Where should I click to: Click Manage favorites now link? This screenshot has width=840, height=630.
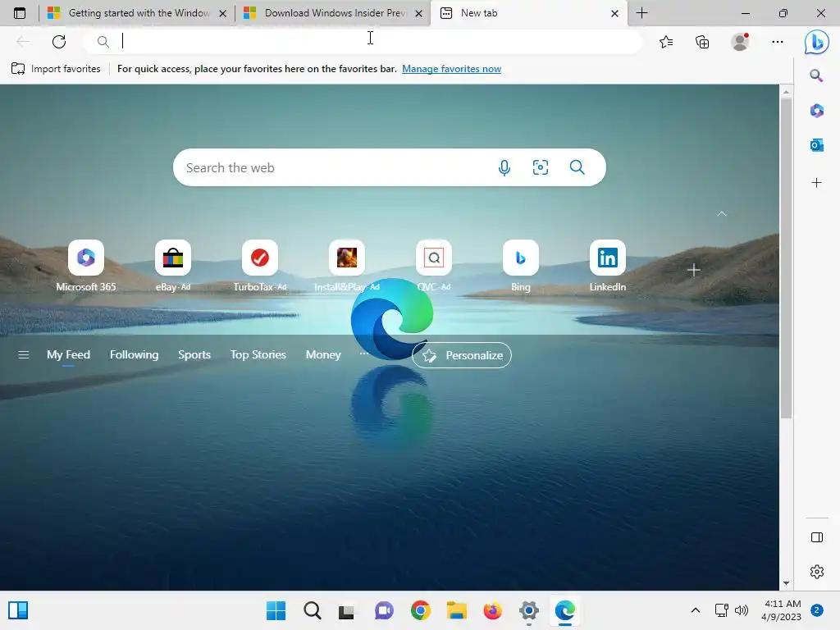pos(452,69)
